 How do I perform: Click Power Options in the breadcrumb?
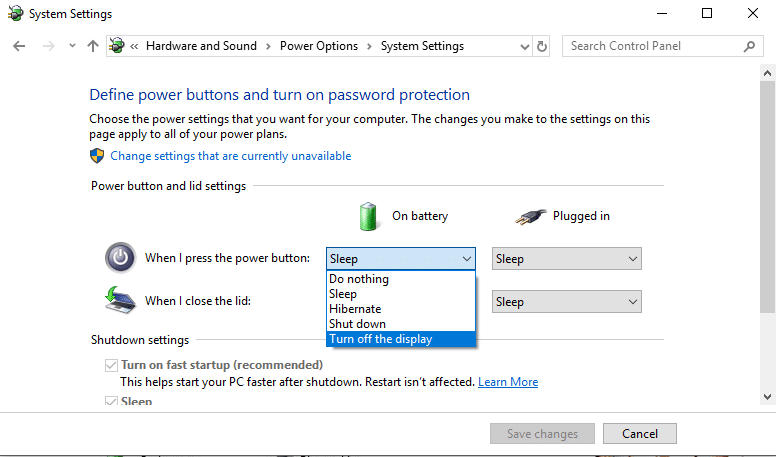[320, 46]
